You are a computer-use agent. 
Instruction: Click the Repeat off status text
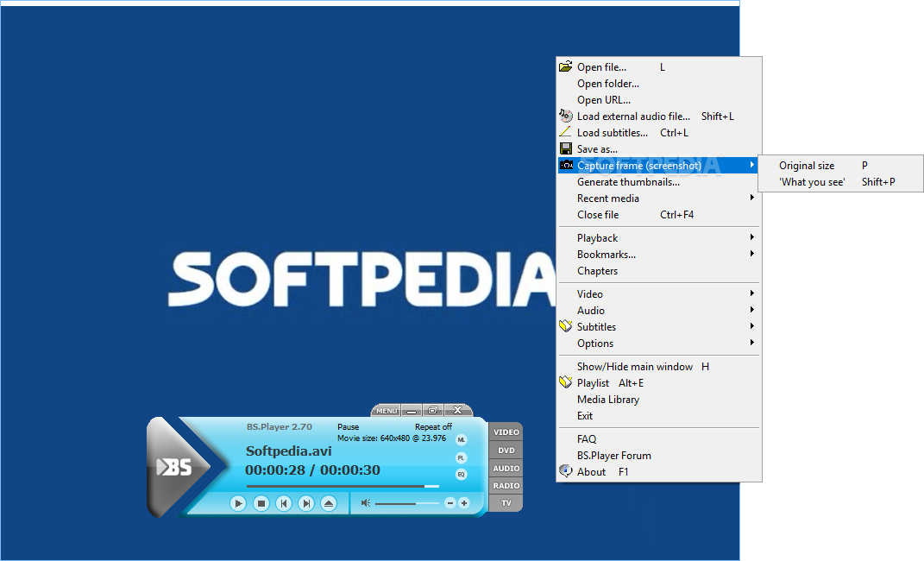click(x=433, y=426)
